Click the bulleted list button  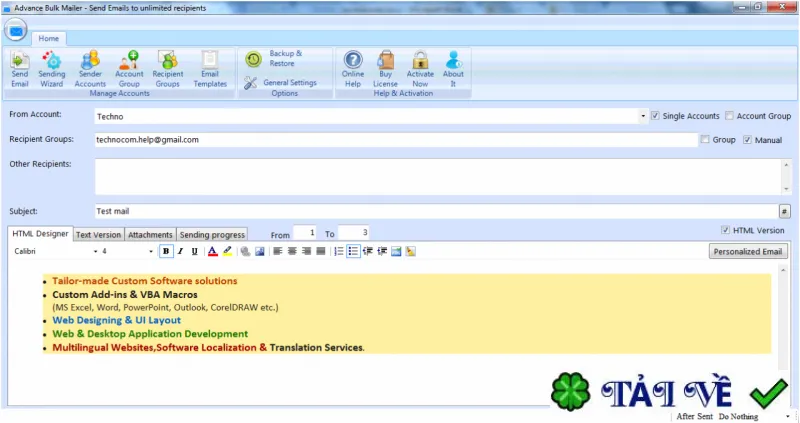[353, 251]
